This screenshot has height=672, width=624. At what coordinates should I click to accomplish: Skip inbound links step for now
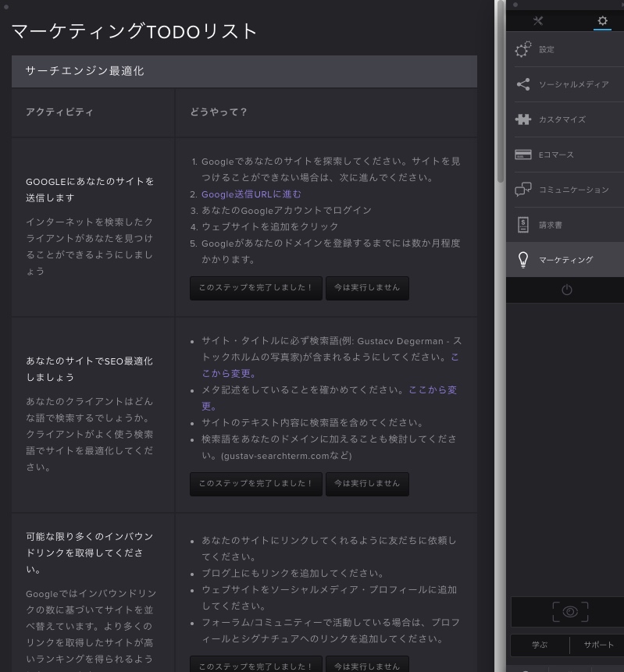[367, 665]
